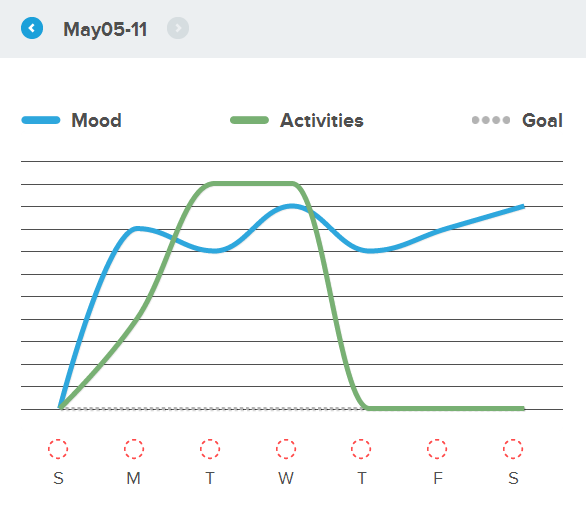Open the M day label
Image resolution: width=586 pixels, height=512 pixels.
click(133, 478)
